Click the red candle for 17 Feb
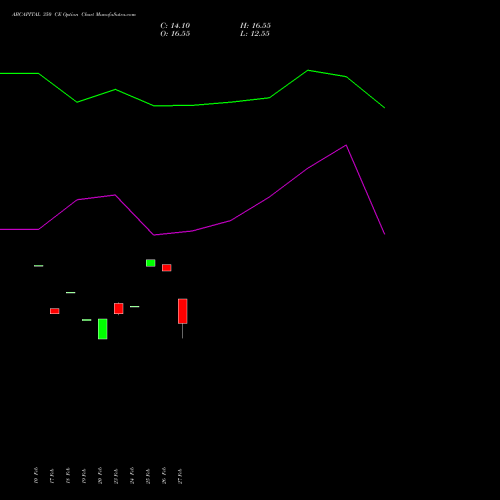 (x=55, y=311)
